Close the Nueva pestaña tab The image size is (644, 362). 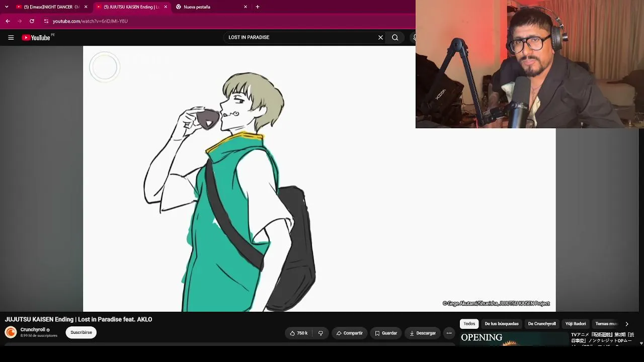click(x=246, y=7)
